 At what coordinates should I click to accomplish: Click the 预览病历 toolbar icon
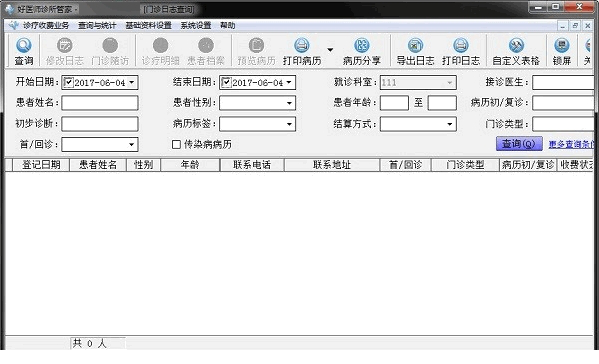click(x=256, y=45)
